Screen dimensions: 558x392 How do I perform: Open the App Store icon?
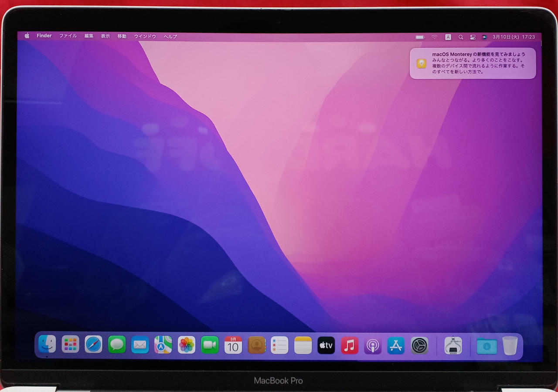click(396, 346)
